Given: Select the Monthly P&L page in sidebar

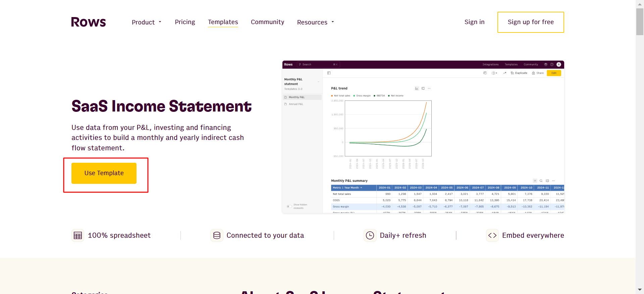Looking at the screenshot, I should coord(302,97).
